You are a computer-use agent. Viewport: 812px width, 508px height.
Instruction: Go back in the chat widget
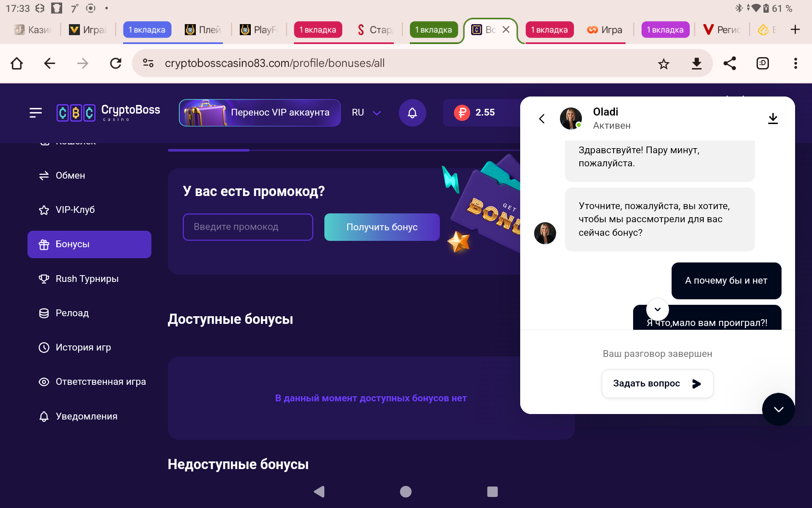pyautogui.click(x=542, y=119)
